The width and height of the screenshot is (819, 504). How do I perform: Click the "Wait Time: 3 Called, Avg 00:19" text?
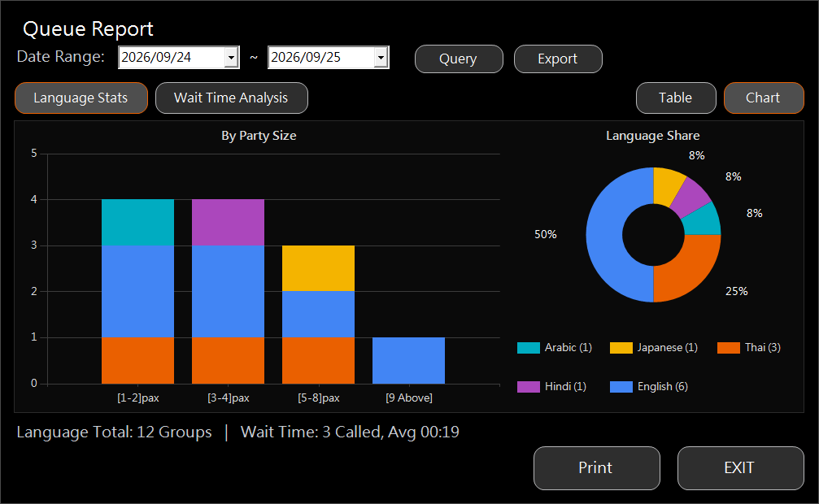(x=350, y=432)
